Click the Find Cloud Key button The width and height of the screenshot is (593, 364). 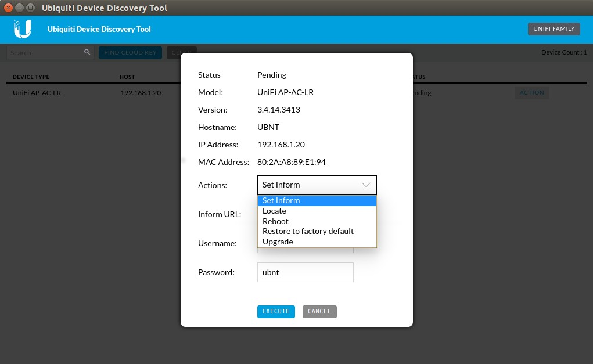click(x=131, y=53)
